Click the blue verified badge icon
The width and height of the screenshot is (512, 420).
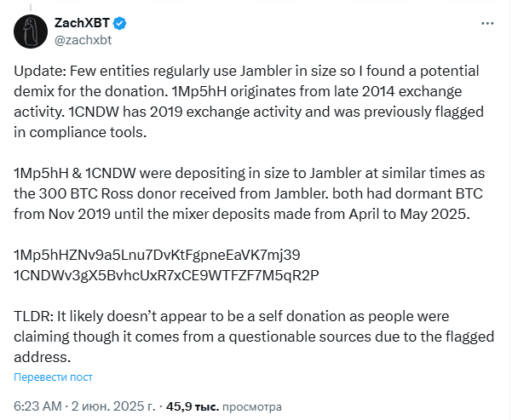(x=119, y=24)
